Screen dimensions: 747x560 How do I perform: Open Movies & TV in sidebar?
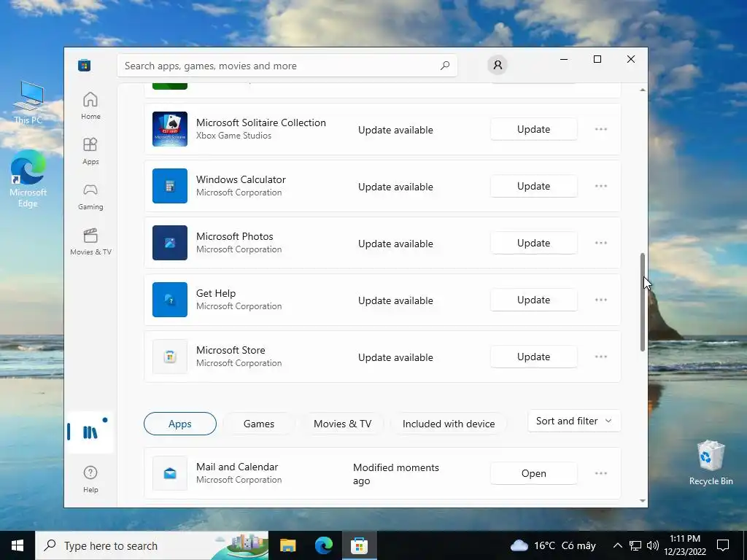click(x=90, y=241)
